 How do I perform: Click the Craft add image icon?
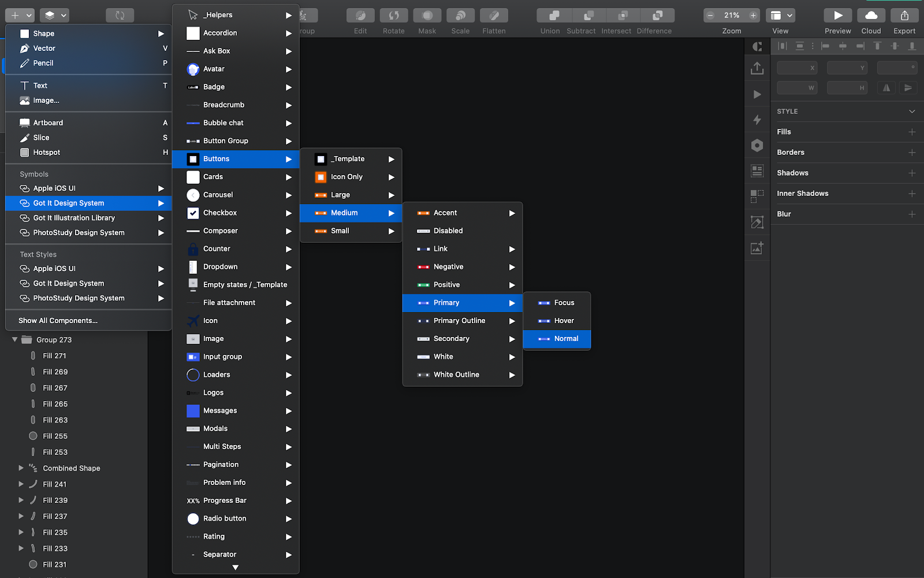[757, 248]
